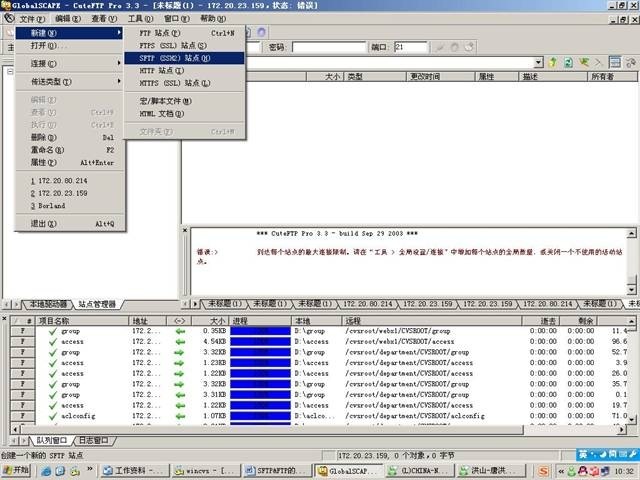
Task: Click the remote pane refresh icon
Action: [570, 62]
